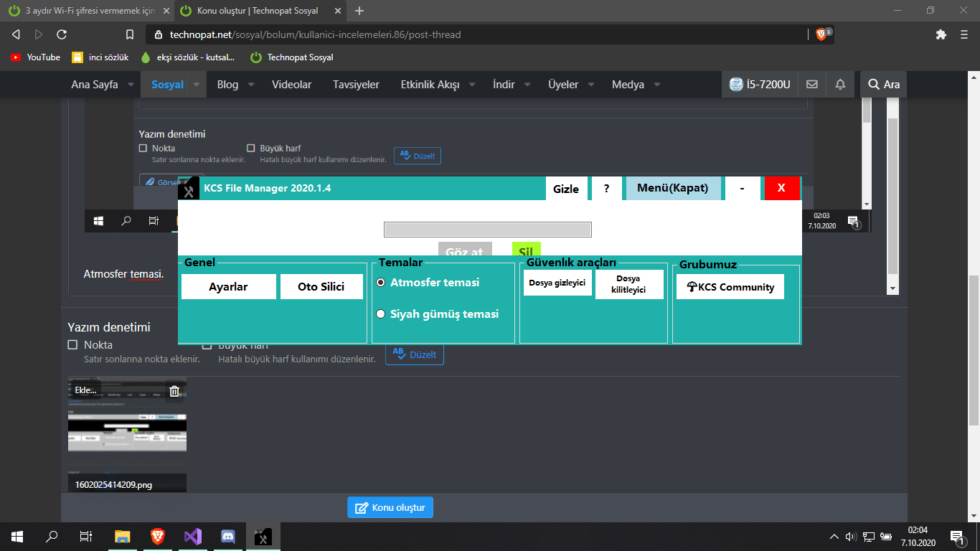
Task: Expand the Ana Sayfa dropdown arrow
Action: 131,85
